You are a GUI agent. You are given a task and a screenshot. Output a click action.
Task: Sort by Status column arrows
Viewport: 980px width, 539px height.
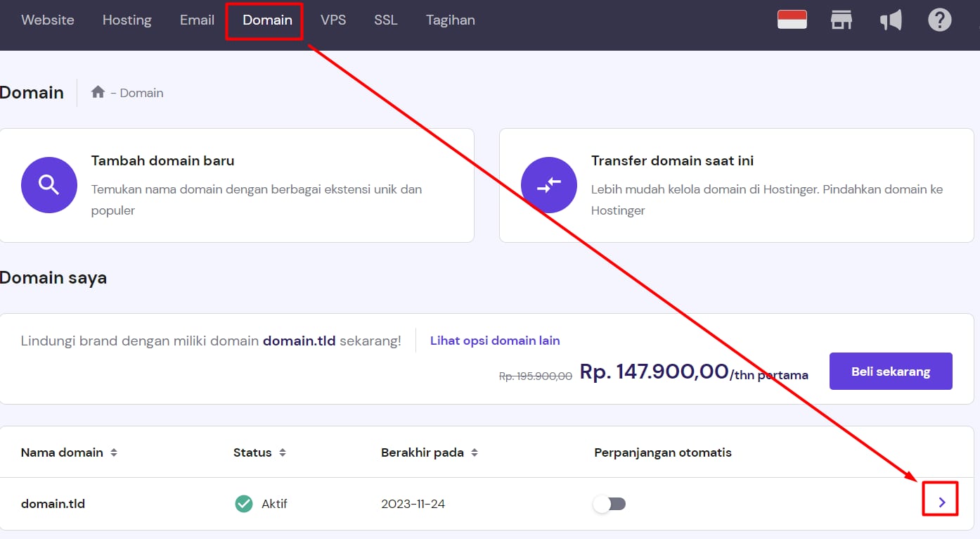point(283,452)
